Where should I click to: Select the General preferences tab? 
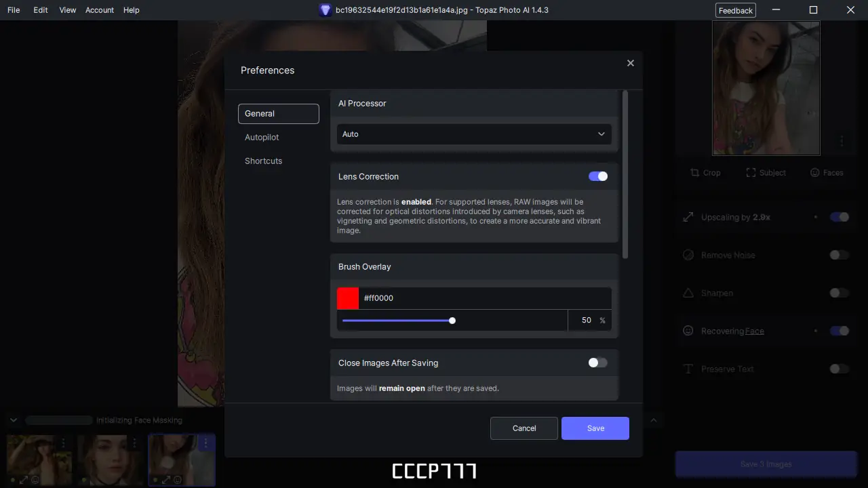click(279, 114)
